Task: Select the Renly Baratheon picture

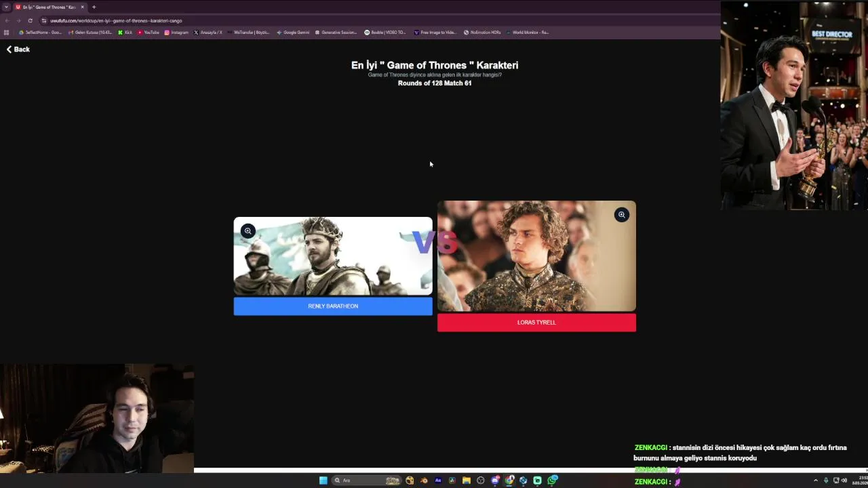Action: [x=333, y=256]
